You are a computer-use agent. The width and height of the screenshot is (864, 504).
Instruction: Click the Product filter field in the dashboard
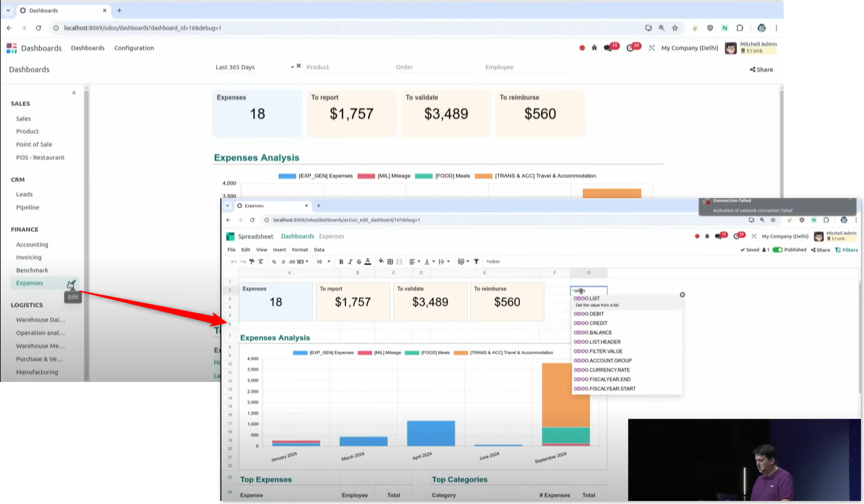347,67
